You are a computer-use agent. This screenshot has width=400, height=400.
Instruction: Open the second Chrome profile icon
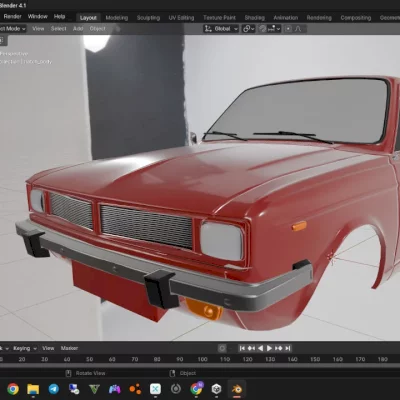(196, 388)
